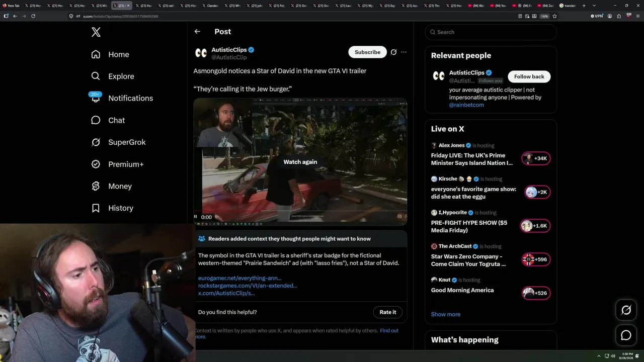Image resolution: width=644 pixels, height=362 pixels.
Task: Switch to the New Tab browser tab
Action: pos(12,6)
